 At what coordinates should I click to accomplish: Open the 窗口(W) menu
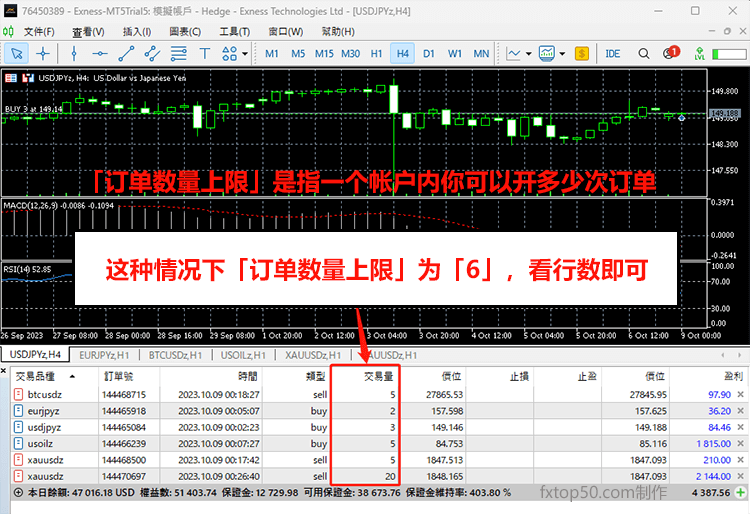point(286,32)
